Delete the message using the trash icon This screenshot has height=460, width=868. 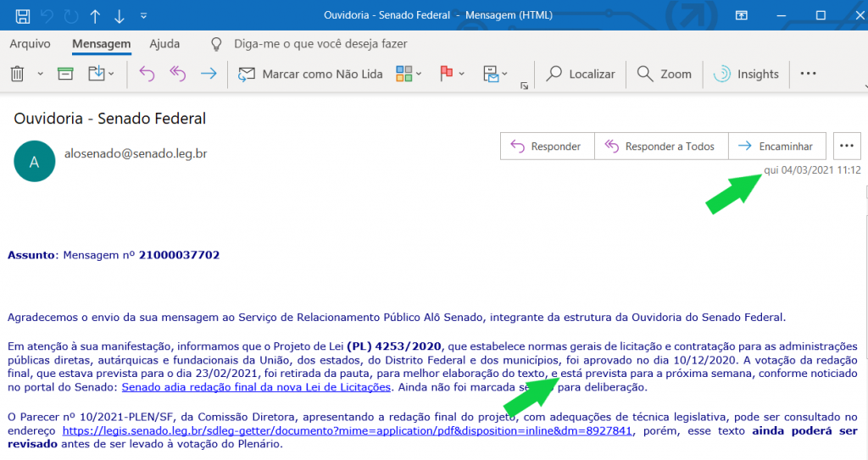(17, 74)
